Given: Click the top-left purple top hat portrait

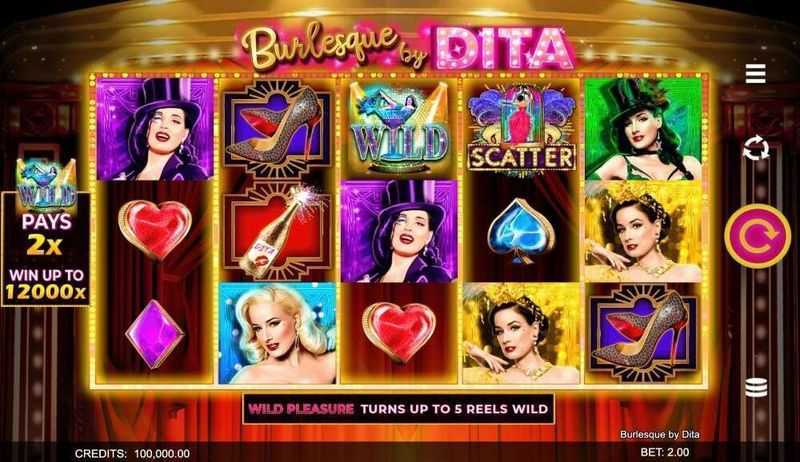Looking at the screenshot, I should click(x=155, y=129).
